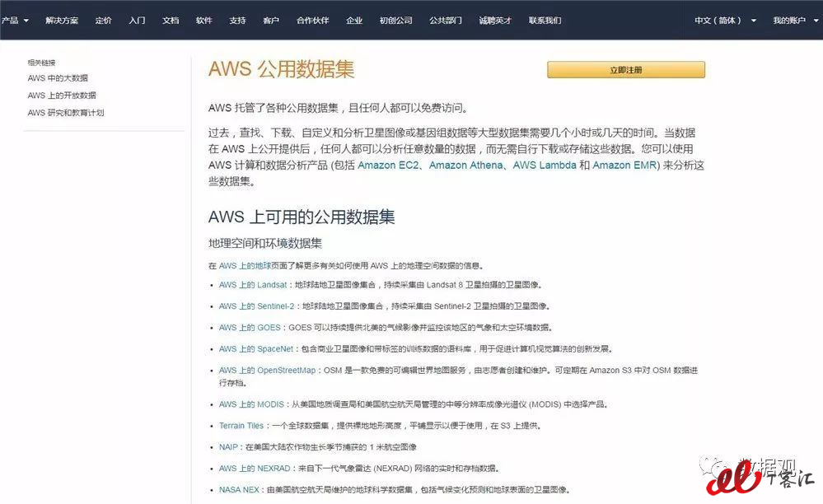Click the AWS 公用数据集 page title
The image size is (823, 504).
point(281,68)
